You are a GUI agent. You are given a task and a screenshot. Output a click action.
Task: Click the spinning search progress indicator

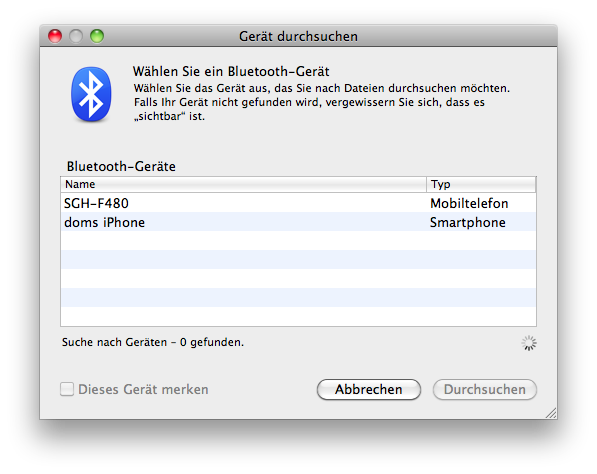[x=529, y=343]
